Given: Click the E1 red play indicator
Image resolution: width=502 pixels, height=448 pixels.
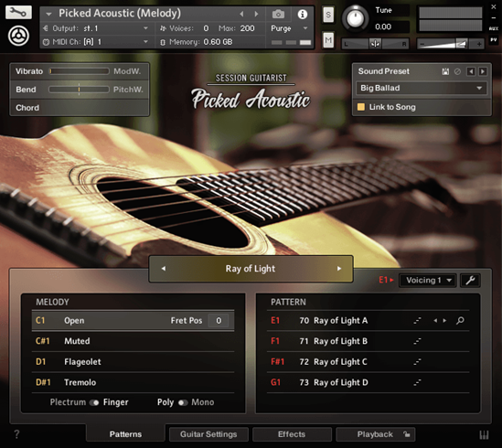Looking at the screenshot, I should (386, 280).
